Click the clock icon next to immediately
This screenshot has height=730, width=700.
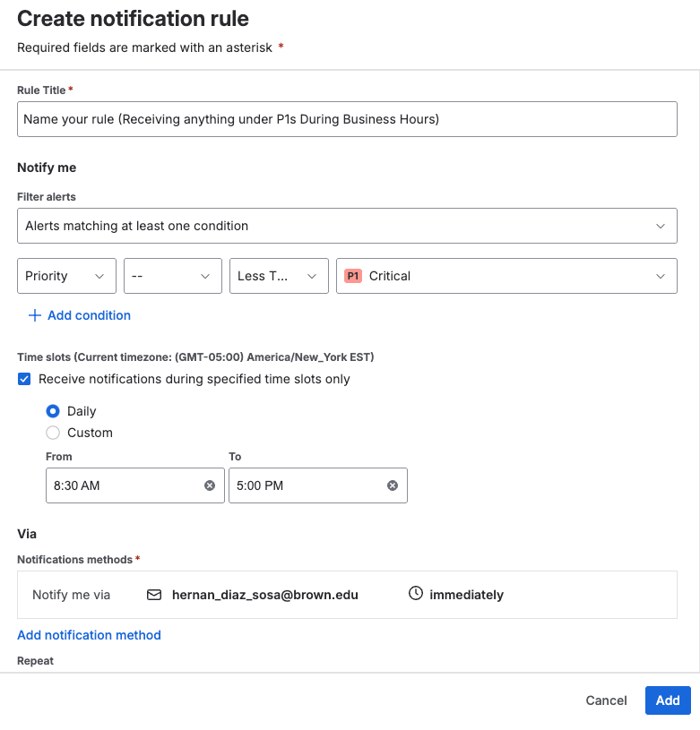tap(415, 594)
